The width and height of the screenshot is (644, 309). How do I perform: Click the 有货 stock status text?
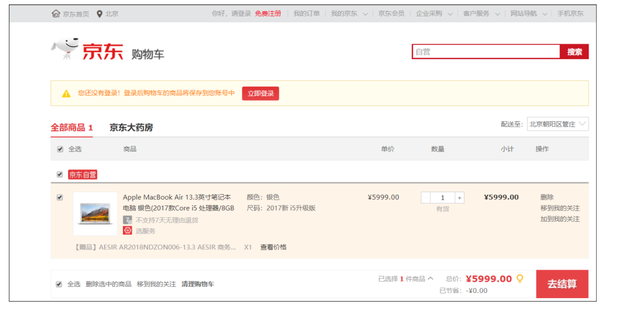click(x=443, y=209)
